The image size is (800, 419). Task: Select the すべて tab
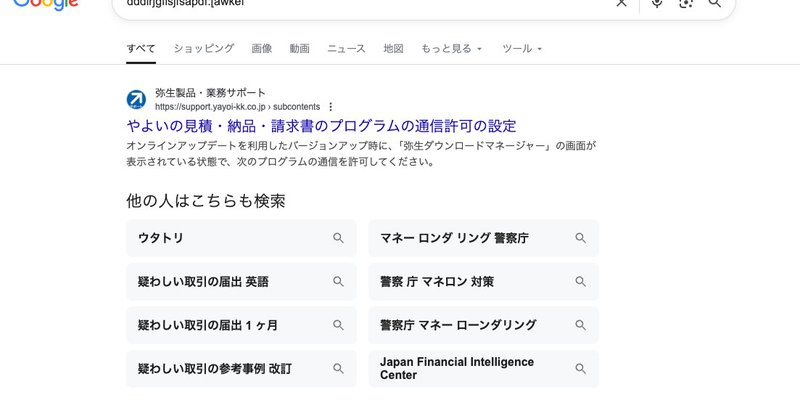click(x=141, y=48)
